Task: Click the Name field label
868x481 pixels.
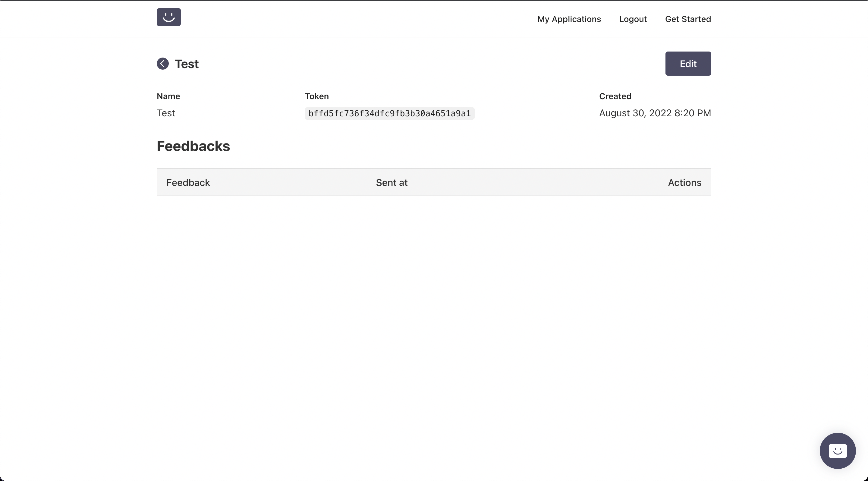Action: coord(168,96)
